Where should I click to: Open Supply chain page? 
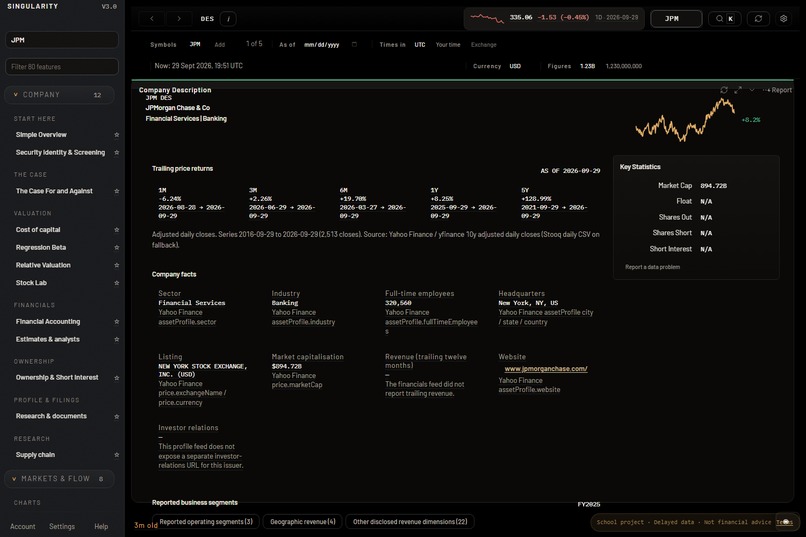click(35, 455)
